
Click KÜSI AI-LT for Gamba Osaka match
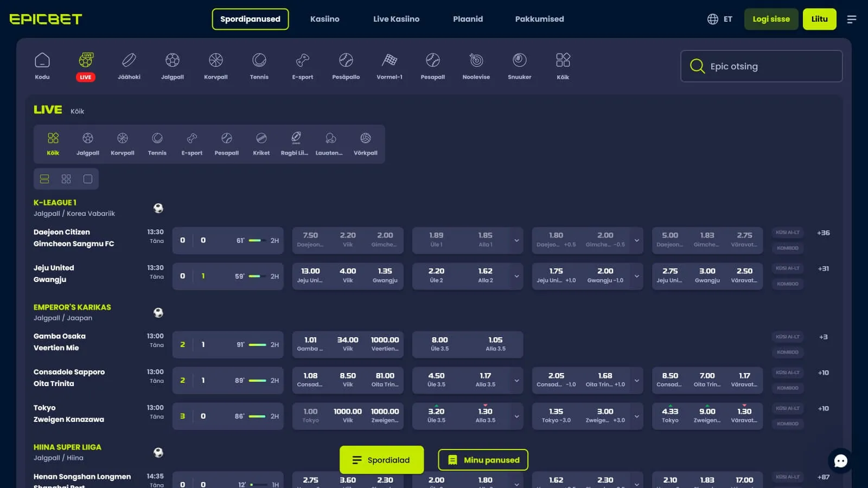click(787, 337)
